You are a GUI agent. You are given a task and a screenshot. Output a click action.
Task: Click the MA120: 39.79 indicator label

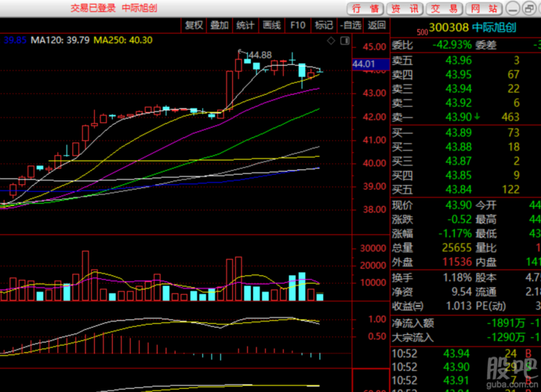pyautogui.click(x=60, y=40)
